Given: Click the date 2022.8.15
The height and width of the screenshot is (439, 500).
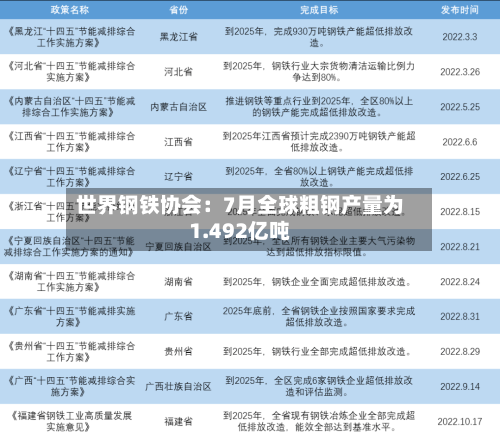Looking at the screenshot, I should (x=460, y=212).
